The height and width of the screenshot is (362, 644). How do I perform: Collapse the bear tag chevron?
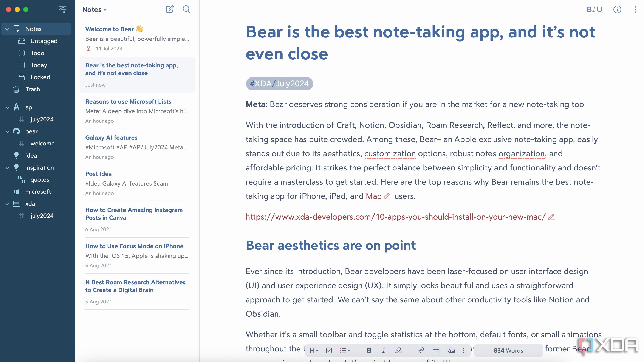[x=7, y=131]
